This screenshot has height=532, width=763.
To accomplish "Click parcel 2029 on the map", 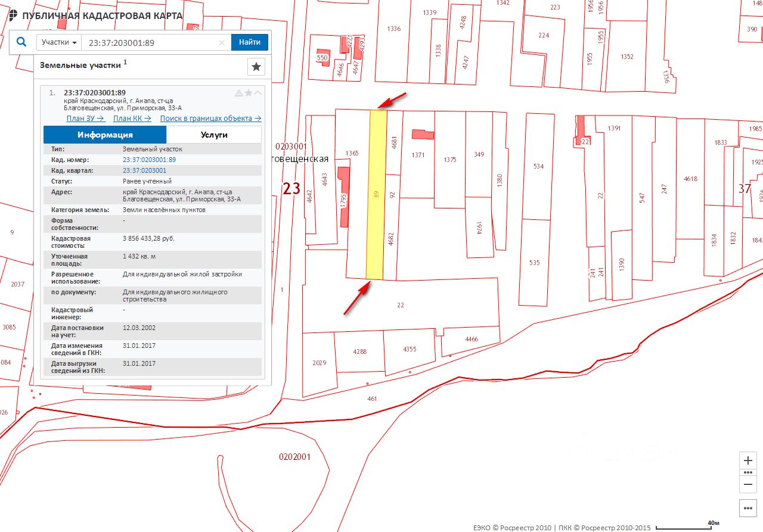I will coord(320,363).
